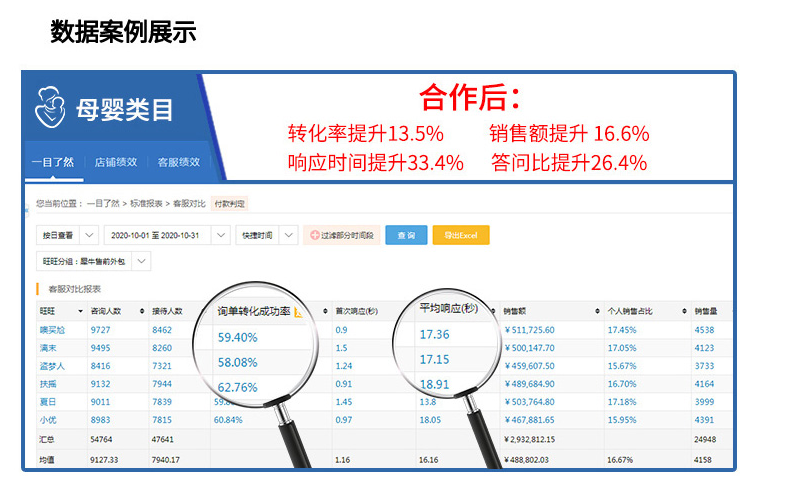Click the 销售量 column header
795x480 pixels.
coord(706,311)
